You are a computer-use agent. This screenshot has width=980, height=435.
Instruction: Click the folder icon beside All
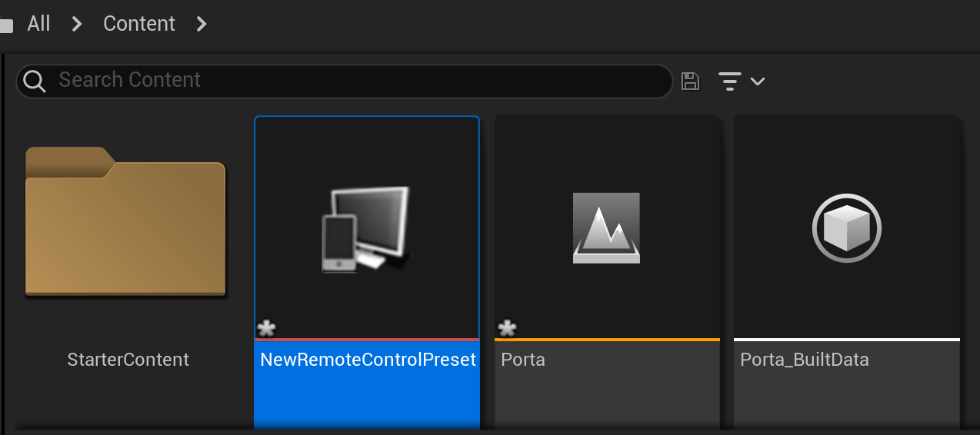(6, 25)
